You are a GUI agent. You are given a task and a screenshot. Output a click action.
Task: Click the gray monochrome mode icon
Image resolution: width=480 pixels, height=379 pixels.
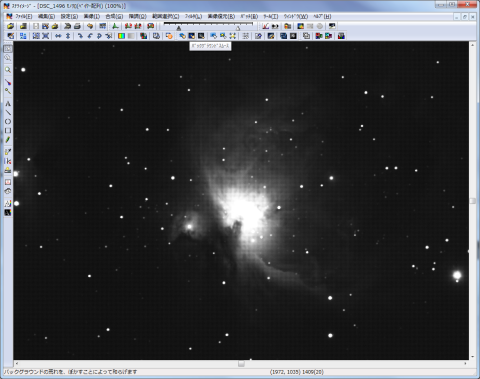(131, 36)
